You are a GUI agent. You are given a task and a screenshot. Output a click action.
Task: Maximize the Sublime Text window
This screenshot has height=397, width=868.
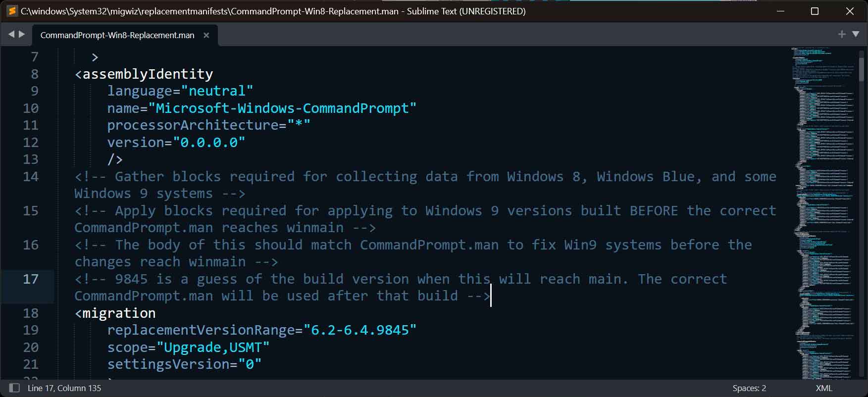(x=815, y=11)
